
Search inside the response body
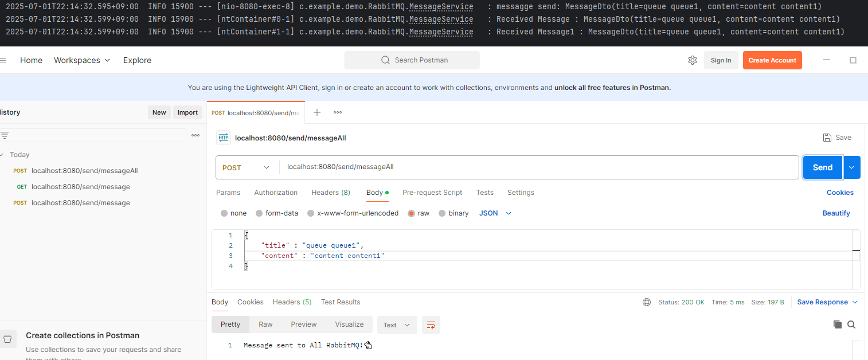(x=851, y=324)
